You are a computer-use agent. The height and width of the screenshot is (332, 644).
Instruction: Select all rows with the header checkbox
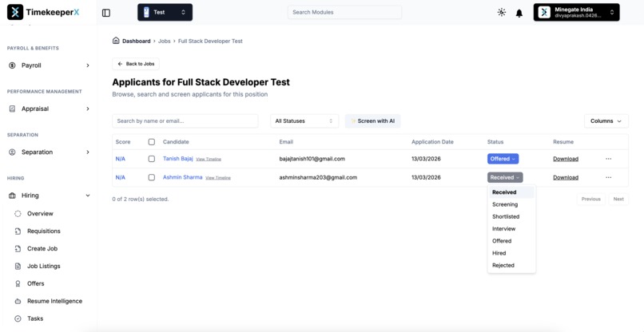pyautogui.click(x=152, y=142)
